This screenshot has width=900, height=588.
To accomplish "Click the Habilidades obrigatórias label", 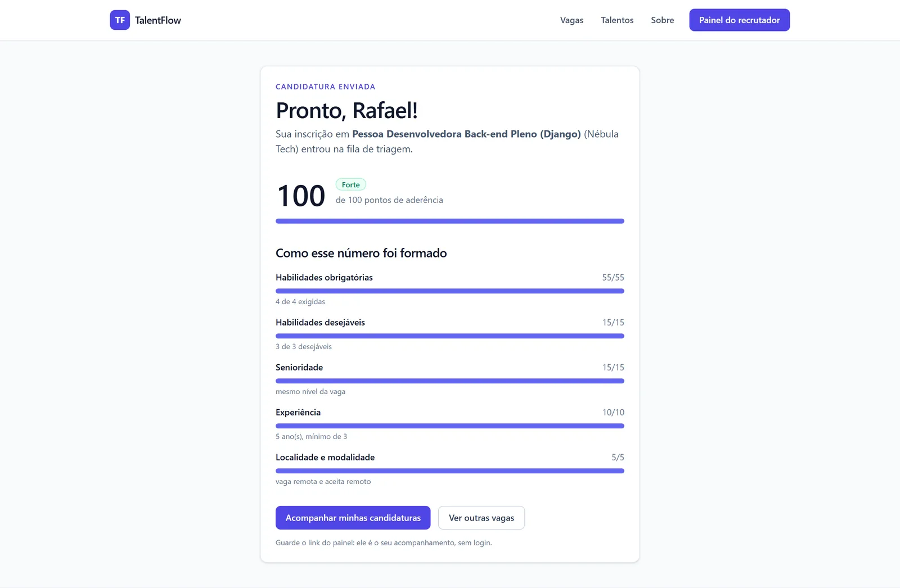I will point(324,277).
